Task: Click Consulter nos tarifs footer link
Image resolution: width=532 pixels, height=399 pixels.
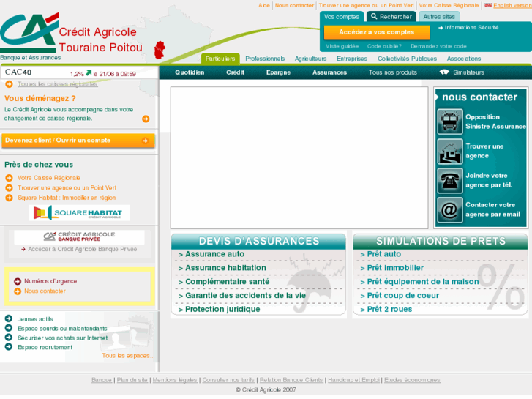Action: click(228, 380)
